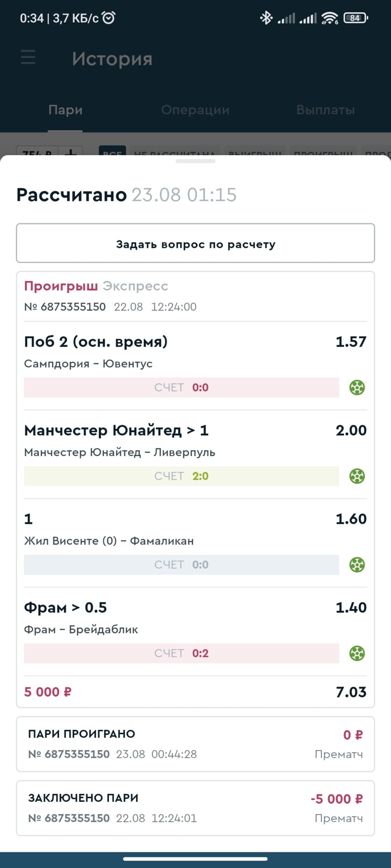Tap the battery indicator showing 84

355,18
